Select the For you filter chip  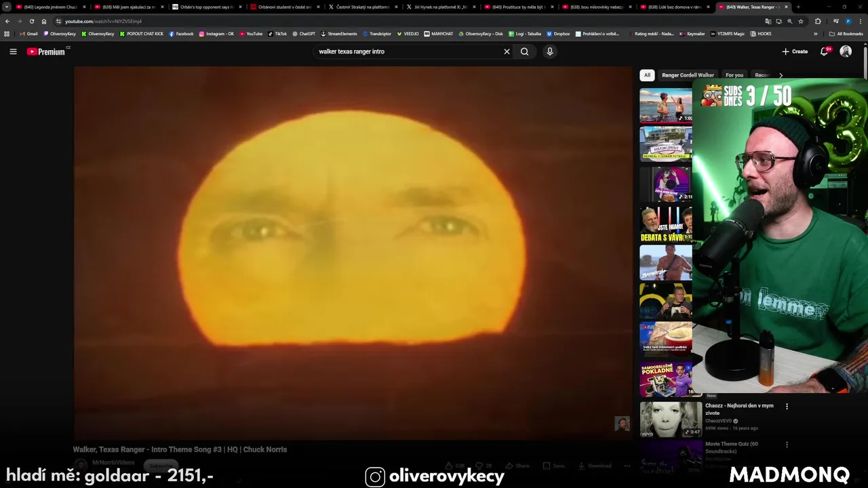tap(734, 75)
